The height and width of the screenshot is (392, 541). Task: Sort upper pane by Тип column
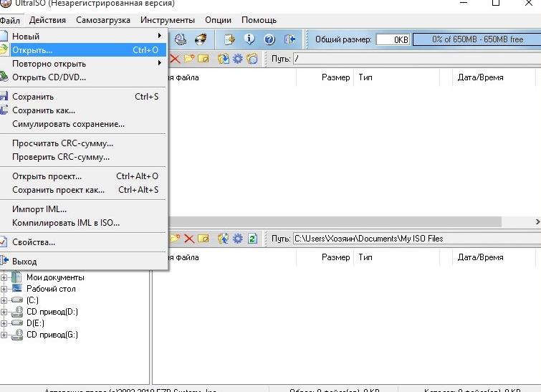(397, 77)
